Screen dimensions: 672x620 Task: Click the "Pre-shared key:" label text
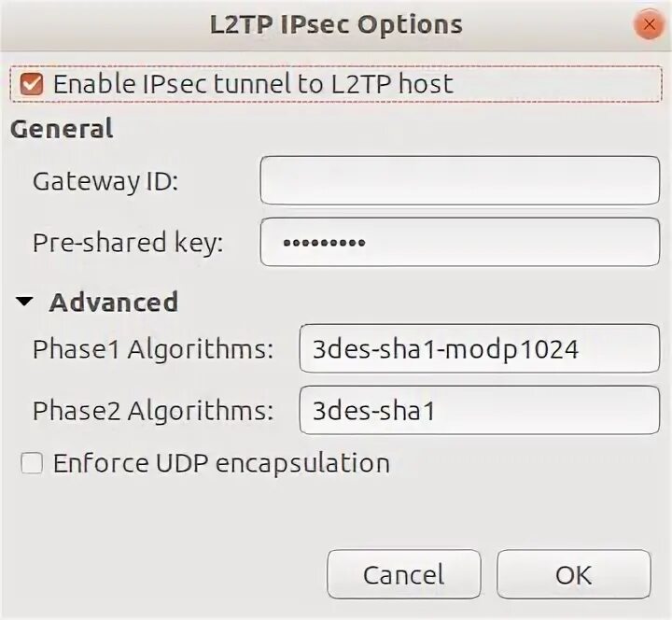pos(128,244)
